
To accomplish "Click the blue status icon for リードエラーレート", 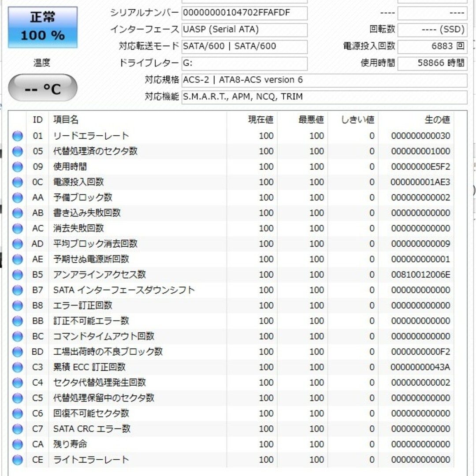I will point(17,136).
